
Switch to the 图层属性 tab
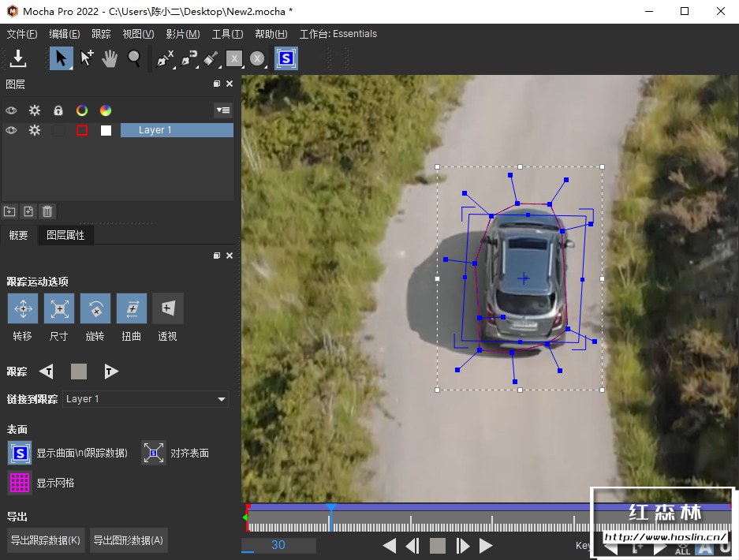[x=65, y=235]
